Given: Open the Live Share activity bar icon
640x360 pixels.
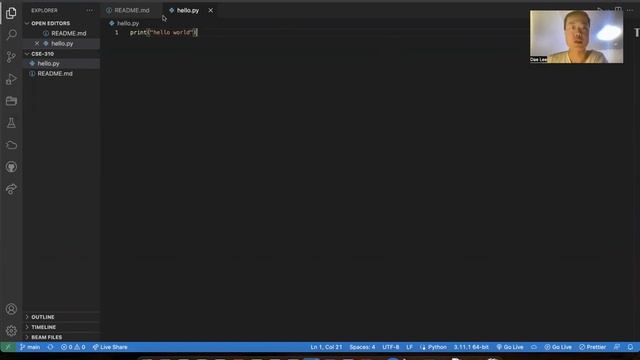Looking at the screenshot, I should point(11,189).
